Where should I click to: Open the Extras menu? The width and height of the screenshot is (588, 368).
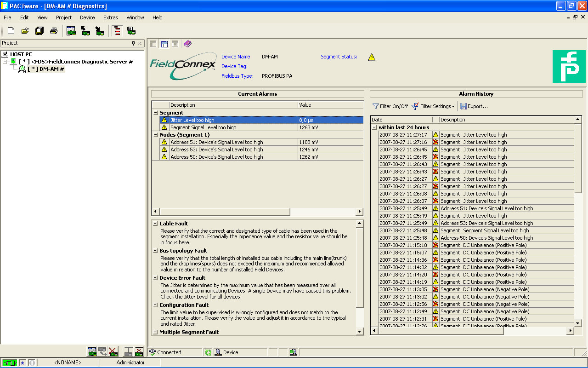(110, 17)
